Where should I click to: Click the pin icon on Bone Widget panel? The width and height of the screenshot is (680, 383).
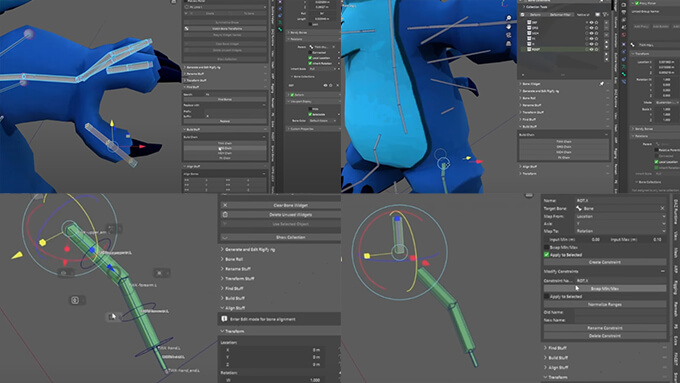602,84
